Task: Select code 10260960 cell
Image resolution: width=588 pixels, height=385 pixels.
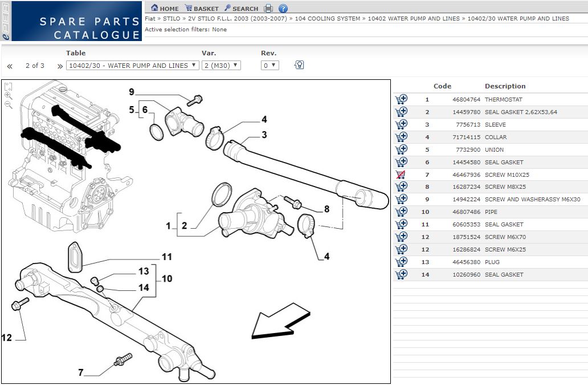Action: tap(466, 274)
